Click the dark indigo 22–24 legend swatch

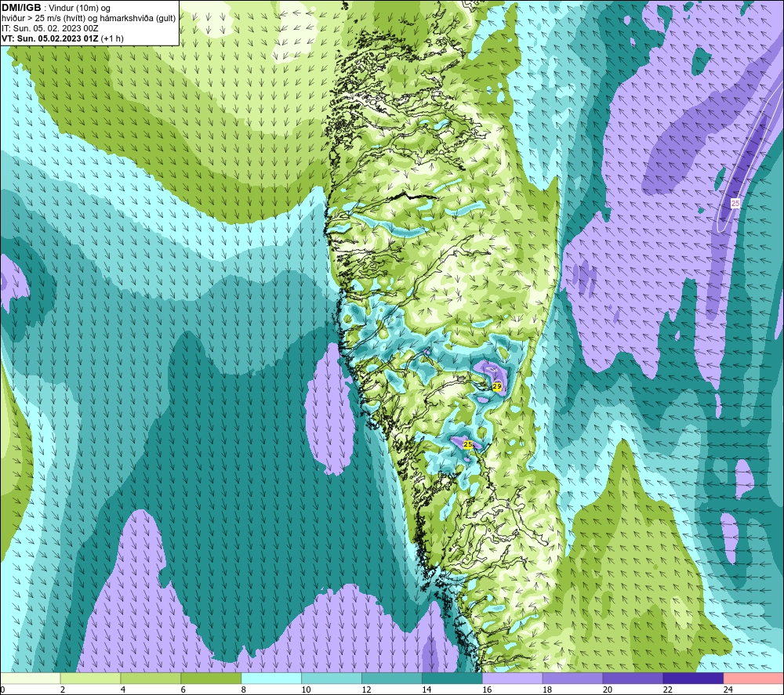tap(694, 678)
